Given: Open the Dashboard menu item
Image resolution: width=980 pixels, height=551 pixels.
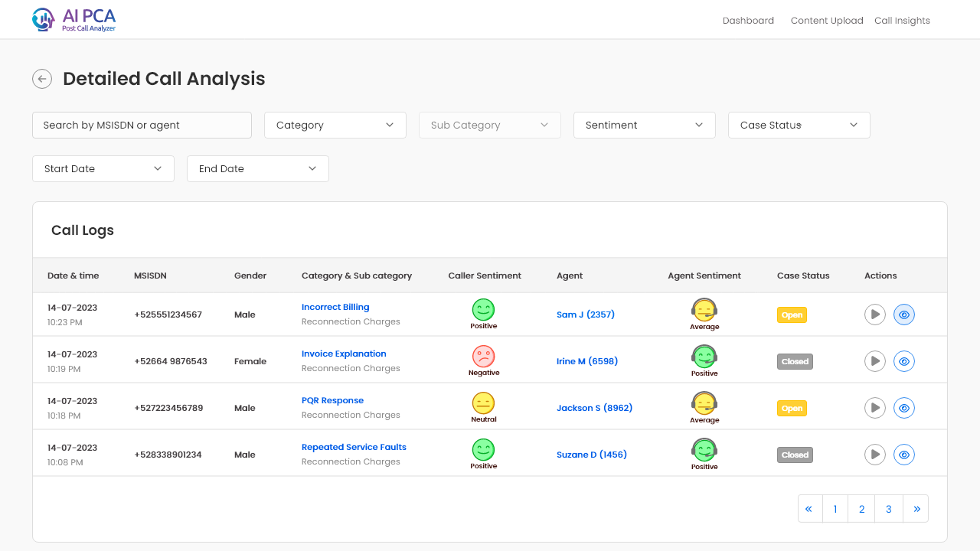Looking at the screenshot, I should pos(748,21).
